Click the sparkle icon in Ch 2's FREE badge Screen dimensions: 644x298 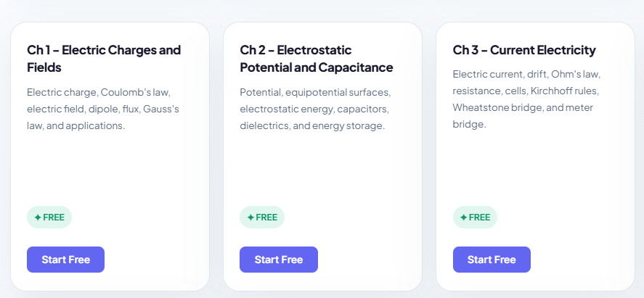(x=250, y=217)
